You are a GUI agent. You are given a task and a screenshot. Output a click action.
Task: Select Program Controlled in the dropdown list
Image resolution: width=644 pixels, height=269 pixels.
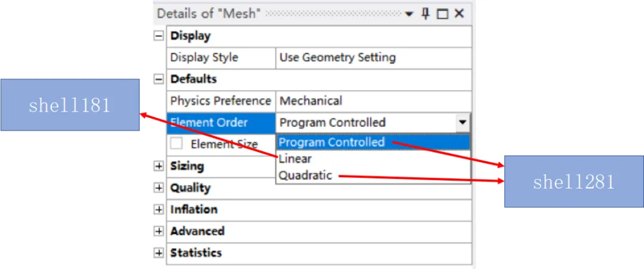pyautogui.click(x=373, y=142)
